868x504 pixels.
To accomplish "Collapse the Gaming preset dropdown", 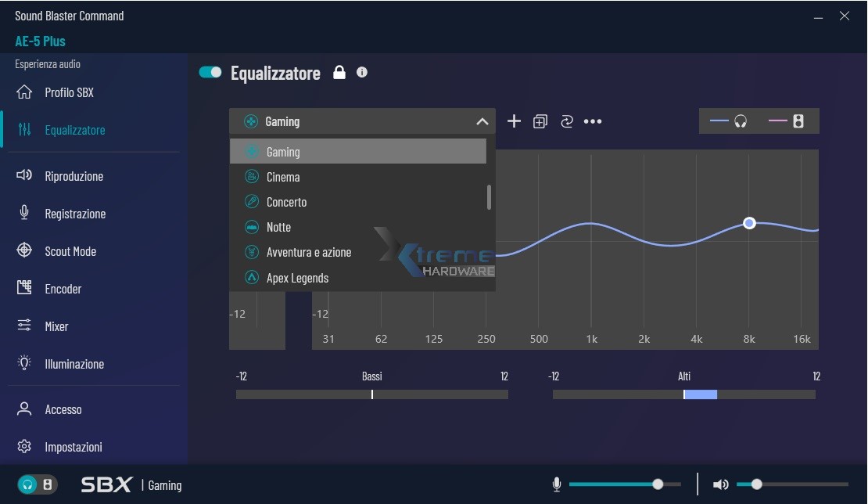I will (482, 121).
